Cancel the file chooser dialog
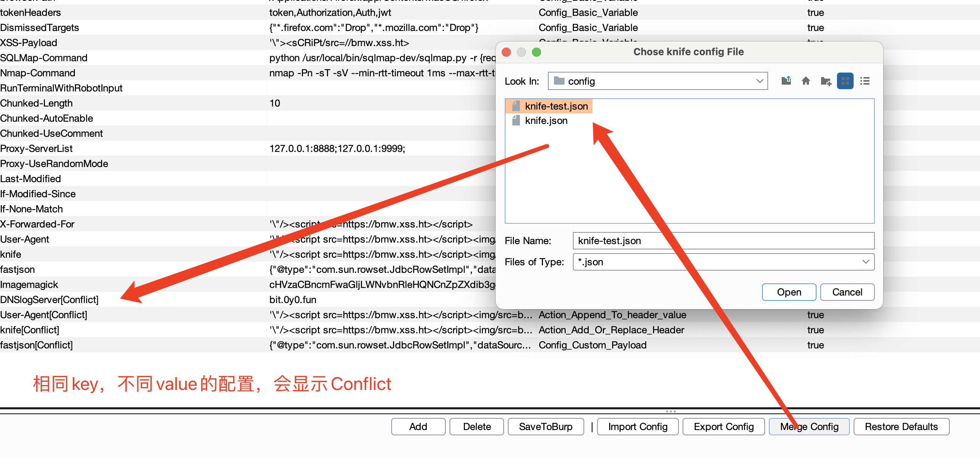Screen dimensions: 980x458 [x=847, y=292]
